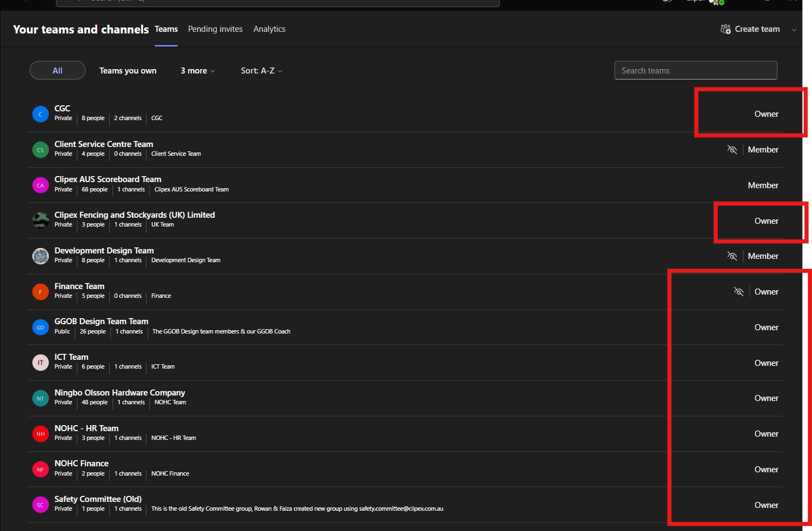The image size is (812, 531).
Task: Open the Sort: A-Z dropdown
Action: click(262, 71)
